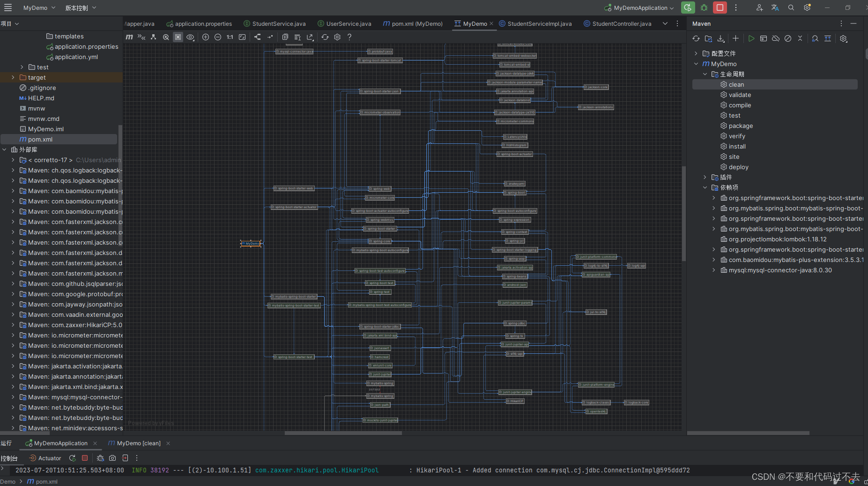Expand the 插件 node in Maven
Image resolution: width=868 pixels, height=486 pixels.
pyautogui.click(x=705, y=177)
